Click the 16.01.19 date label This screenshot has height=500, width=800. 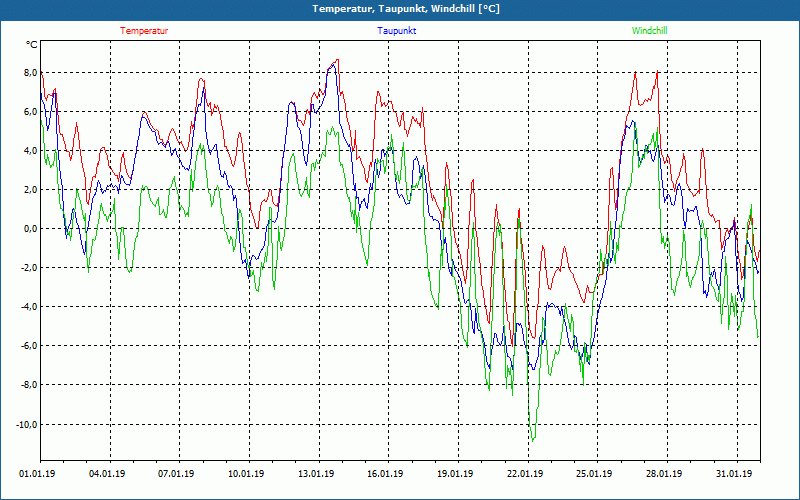click(x=385, y=474)
